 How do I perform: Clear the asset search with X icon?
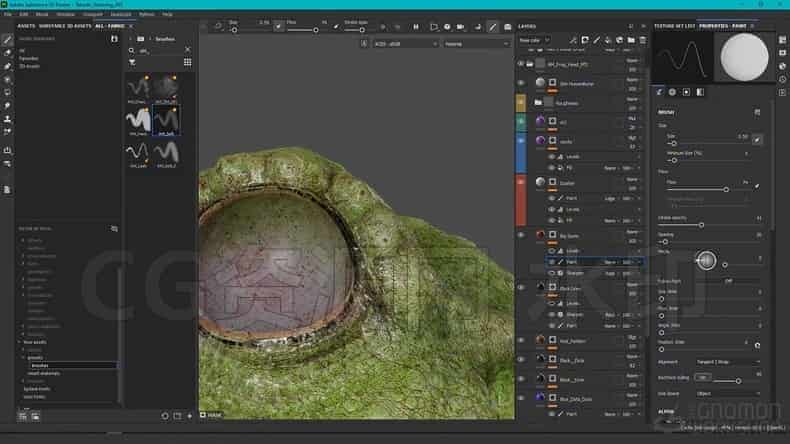point(187,50)
